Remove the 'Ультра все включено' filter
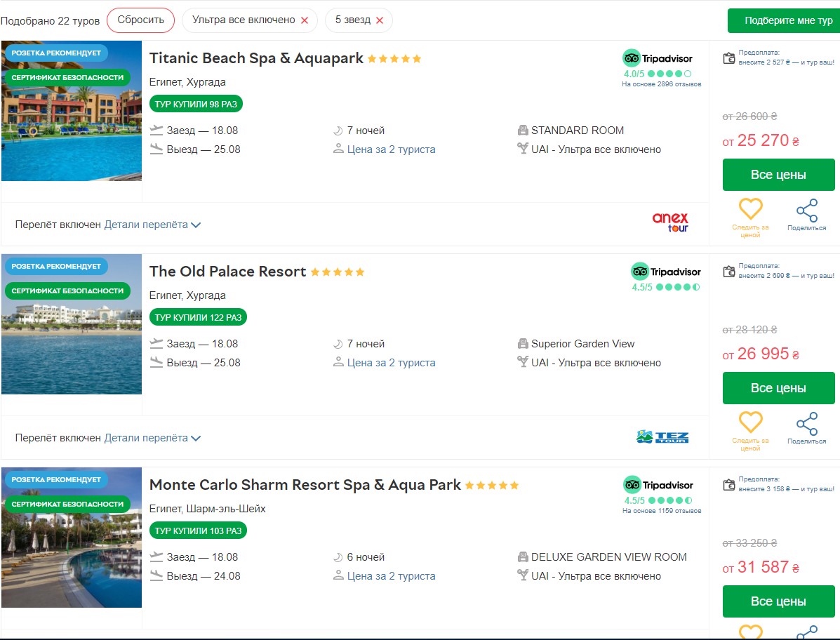840x640 pixels. click(305, 20)
